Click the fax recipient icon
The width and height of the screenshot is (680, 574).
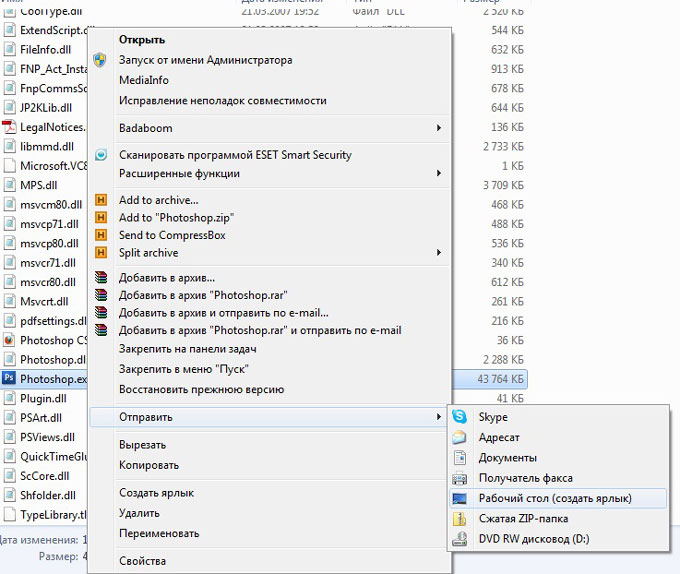459,478
